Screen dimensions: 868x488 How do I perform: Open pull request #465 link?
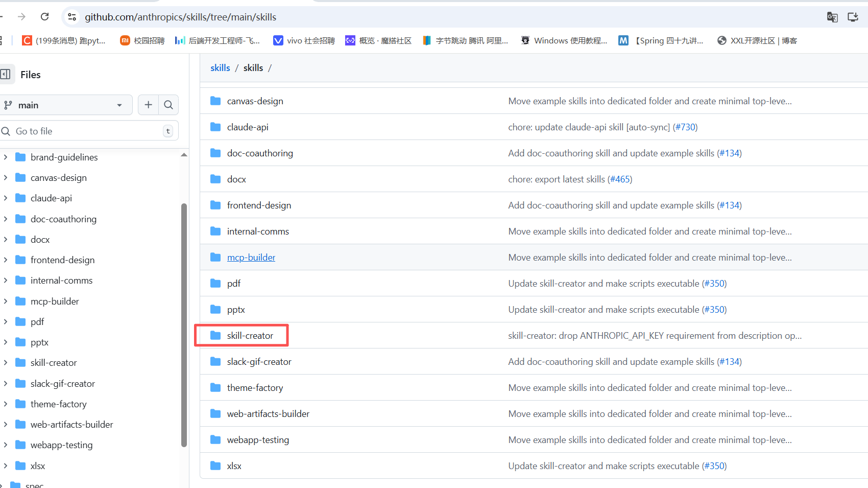[x=620, y=179]
